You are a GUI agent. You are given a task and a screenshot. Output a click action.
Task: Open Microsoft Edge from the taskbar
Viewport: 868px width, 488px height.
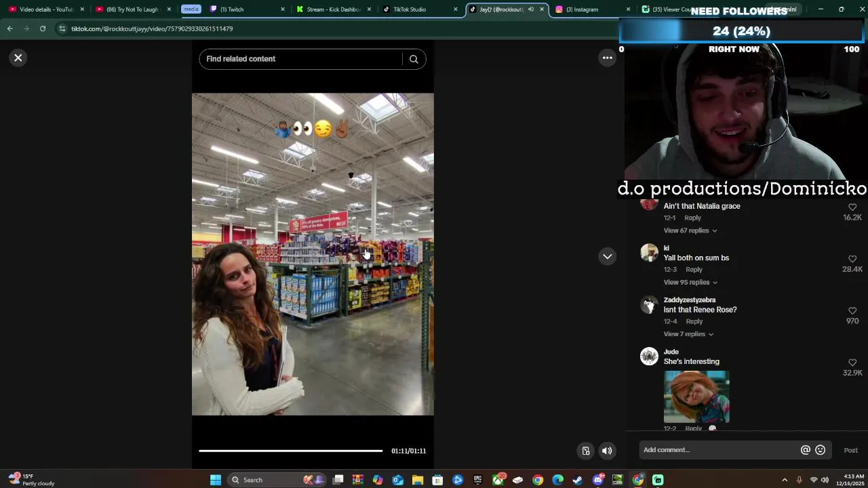point(557,480)
